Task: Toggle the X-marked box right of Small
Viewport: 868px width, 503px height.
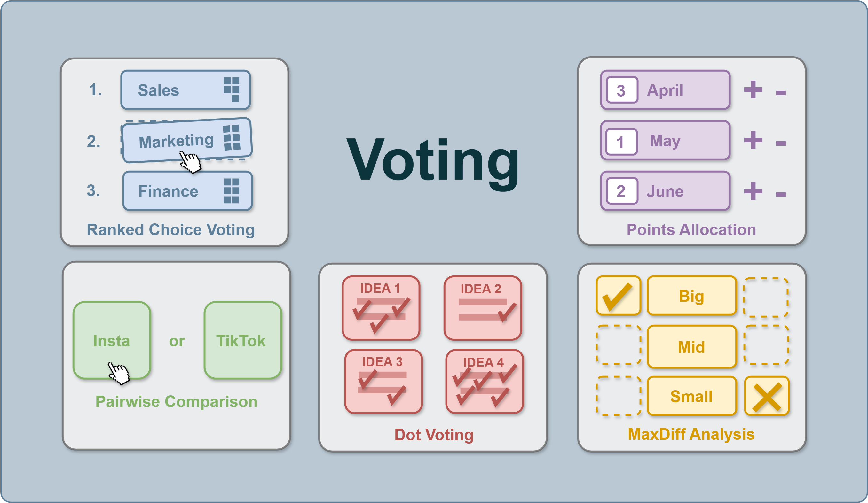Action: pos(767,396)
